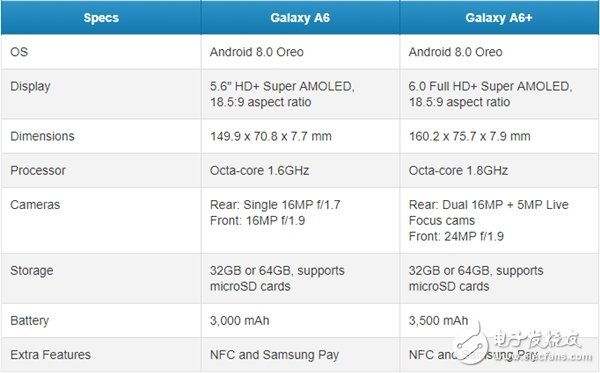Select the Galaxy A6+ column header
The height and width of the screenshot is (373, 600).
coord(499,18)
